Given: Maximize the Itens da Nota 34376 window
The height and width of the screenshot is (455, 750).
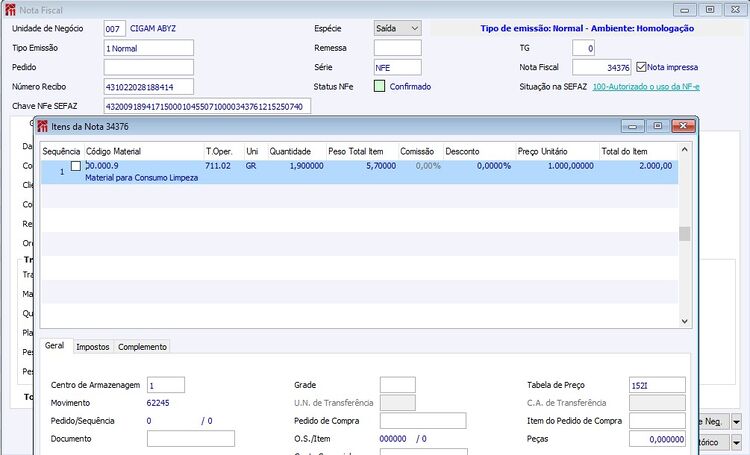Looking at the screenshot, I should 658,126.
